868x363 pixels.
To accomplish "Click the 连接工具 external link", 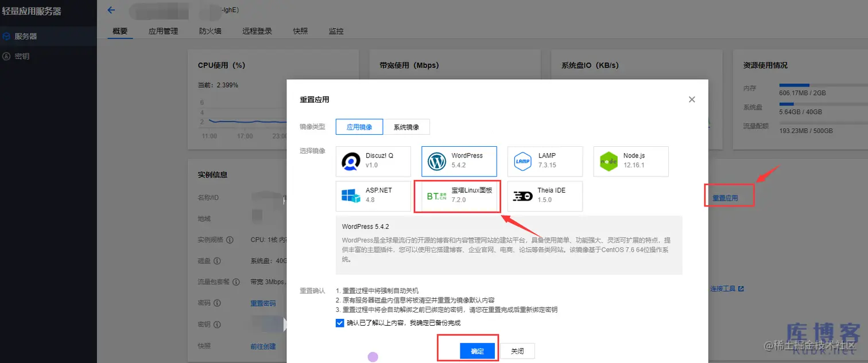I will (x=726, y=288).
